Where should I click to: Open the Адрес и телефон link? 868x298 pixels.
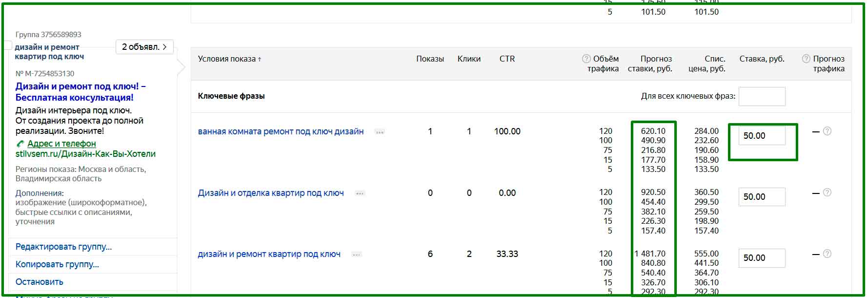61,144
